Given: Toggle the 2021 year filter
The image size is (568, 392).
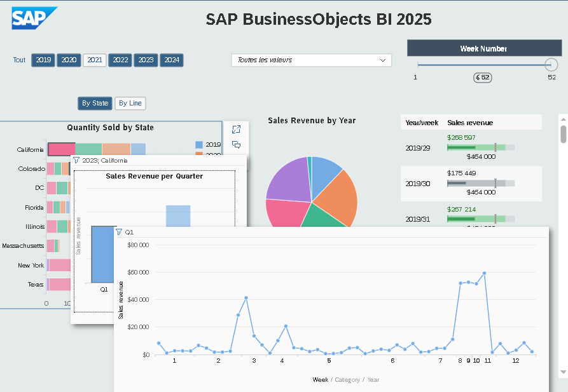Looking at the screenshot, I should coord(95,60).
